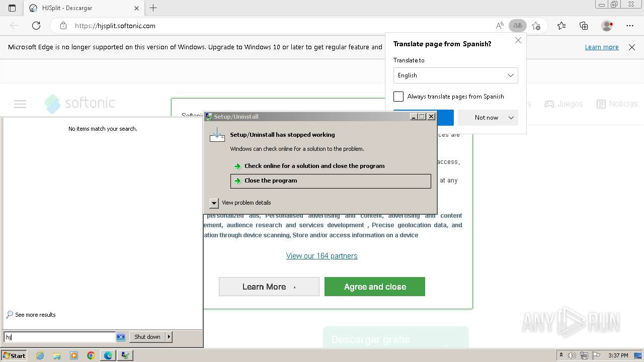
Task: Choose Close the program
Action: click(331, 181)
